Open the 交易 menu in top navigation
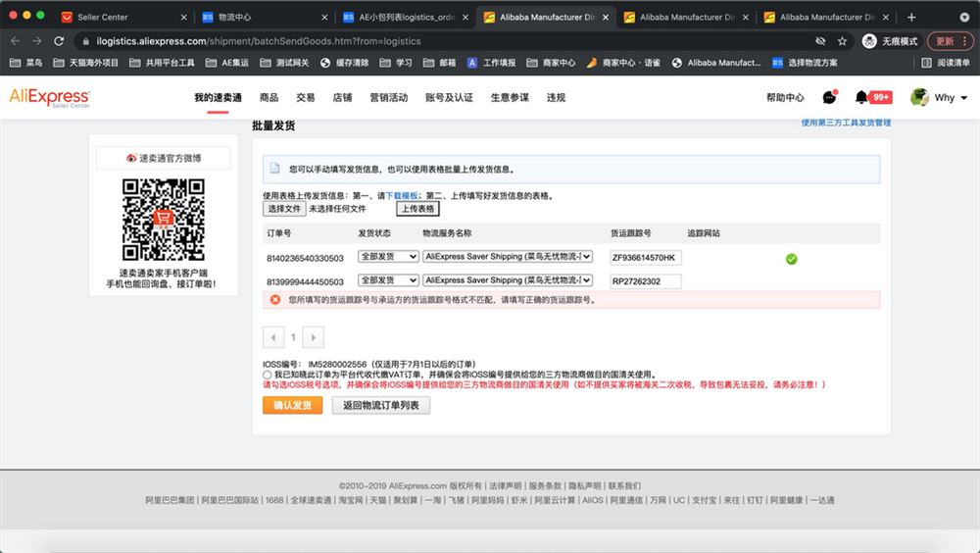The height and width of the screenshot is (553, 980). [x=305, y=98]
